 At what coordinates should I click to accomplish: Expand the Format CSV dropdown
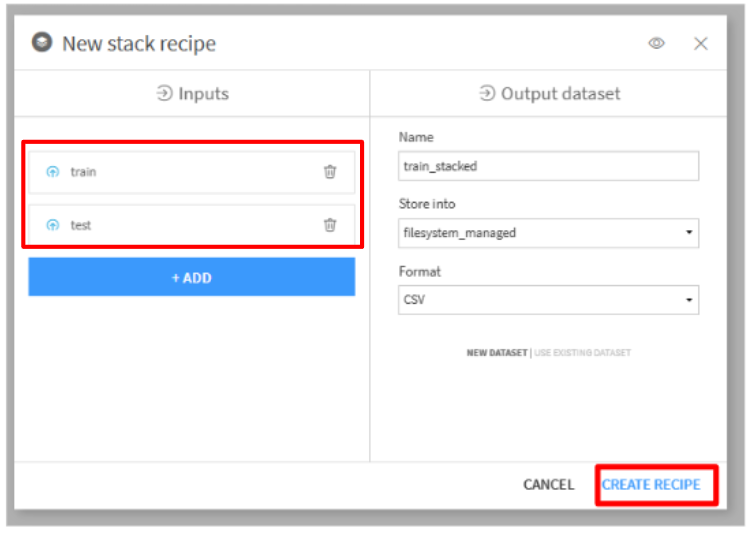tap(548, 300)
